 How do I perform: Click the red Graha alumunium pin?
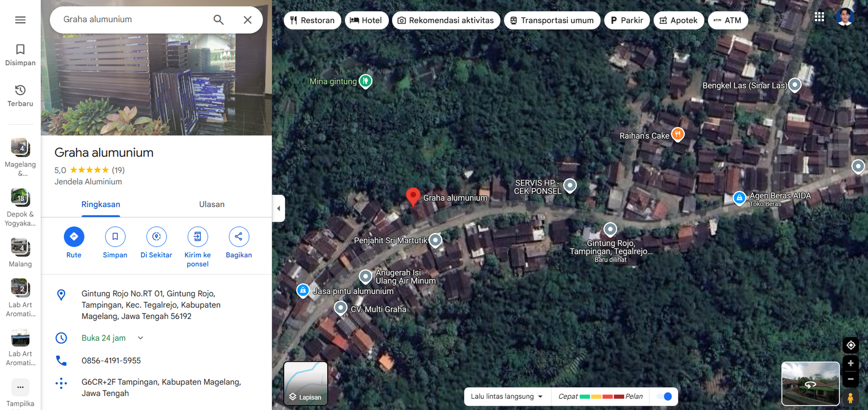[413, 197]
